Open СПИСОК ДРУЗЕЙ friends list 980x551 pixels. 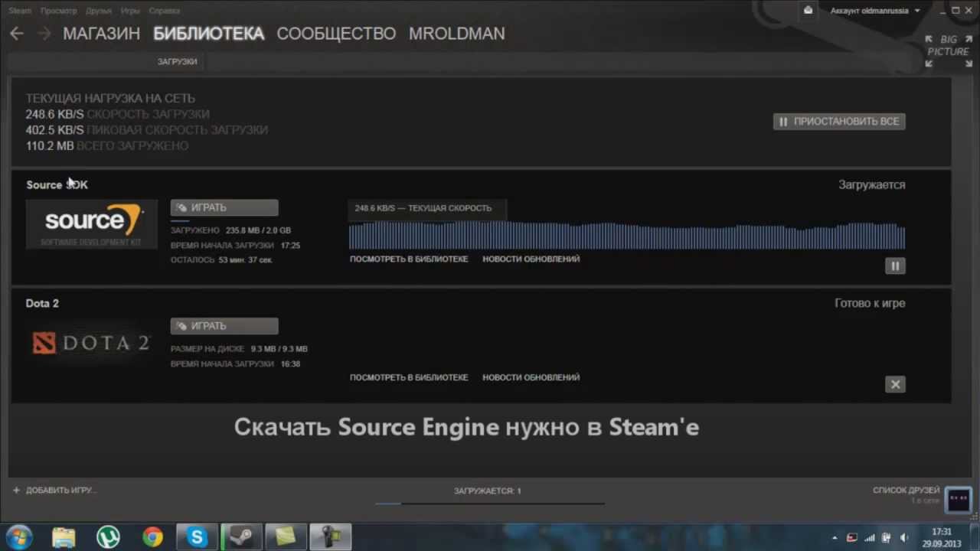[x=906, y=490]
